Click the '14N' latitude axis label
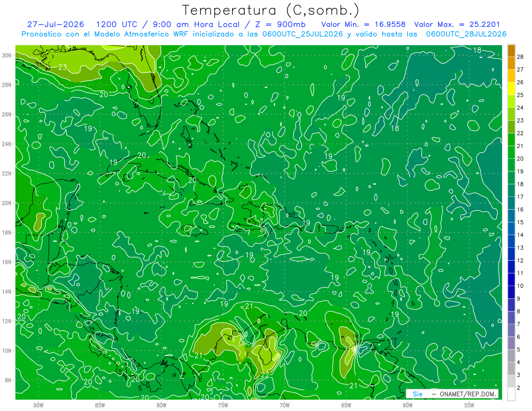532x411 pixels. (8, 292)
